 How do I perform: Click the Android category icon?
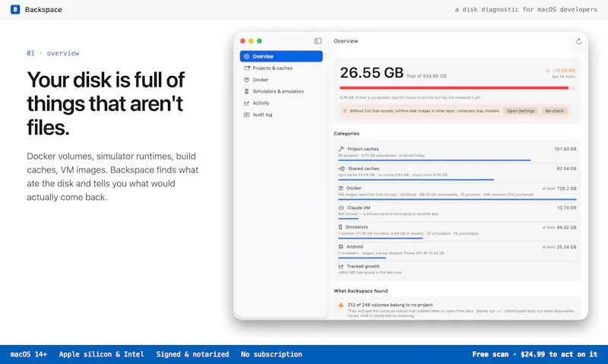coord(340,246)
